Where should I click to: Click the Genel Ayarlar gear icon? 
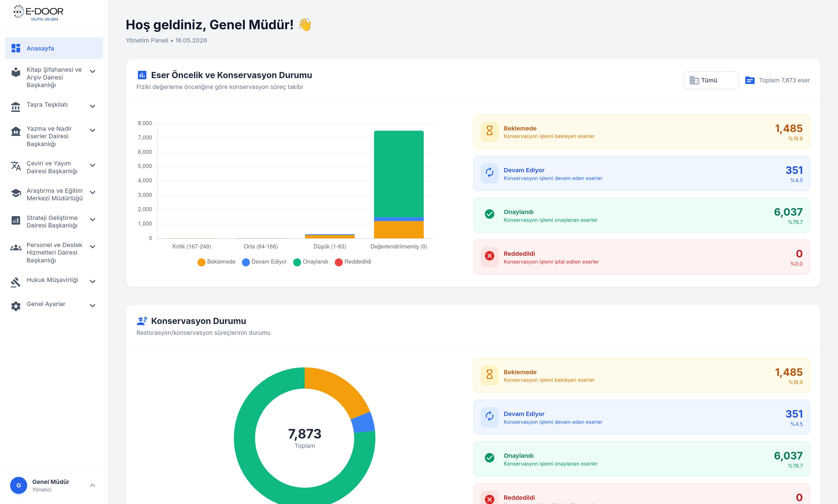click(16, 306)
